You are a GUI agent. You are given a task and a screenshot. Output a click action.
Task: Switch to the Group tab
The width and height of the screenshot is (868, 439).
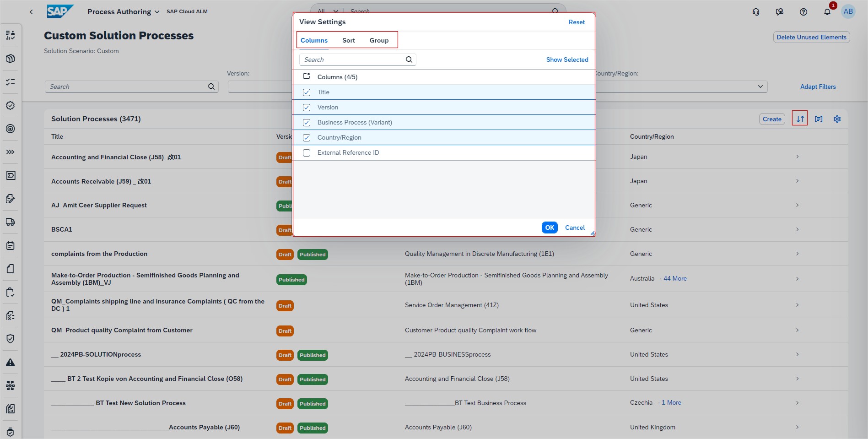379,40
